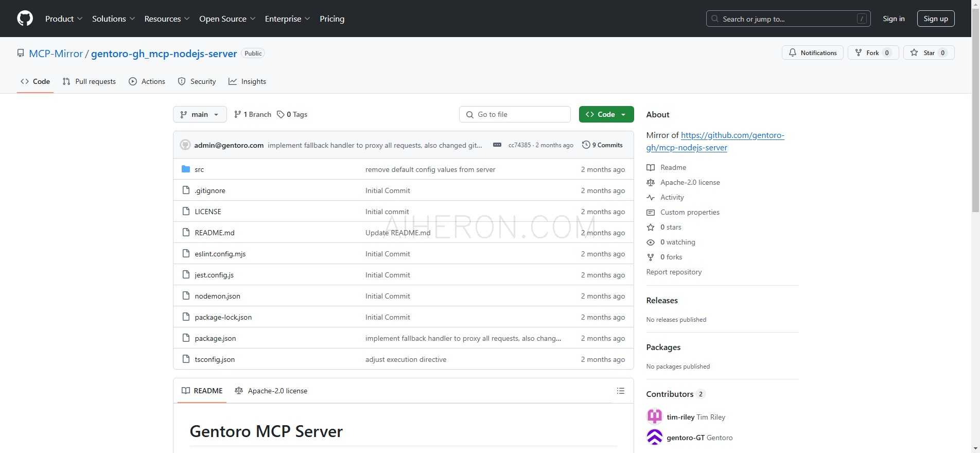The image size is (980, 453).
Task: Open the README outline list icon
Action: 621,391
